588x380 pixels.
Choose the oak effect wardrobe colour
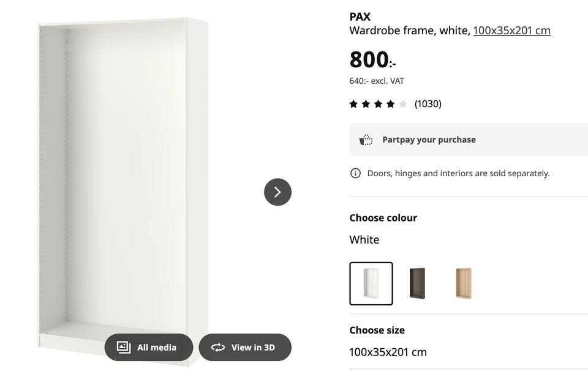464,283
